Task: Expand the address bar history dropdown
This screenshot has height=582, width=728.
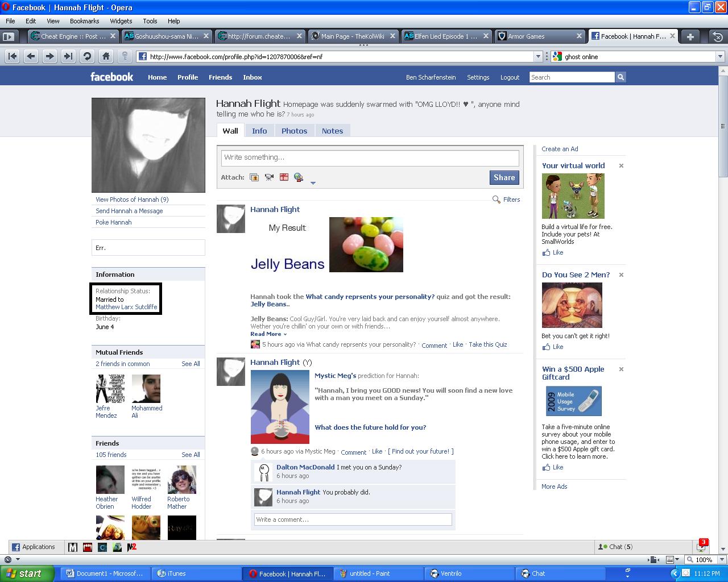Action: 538,56
